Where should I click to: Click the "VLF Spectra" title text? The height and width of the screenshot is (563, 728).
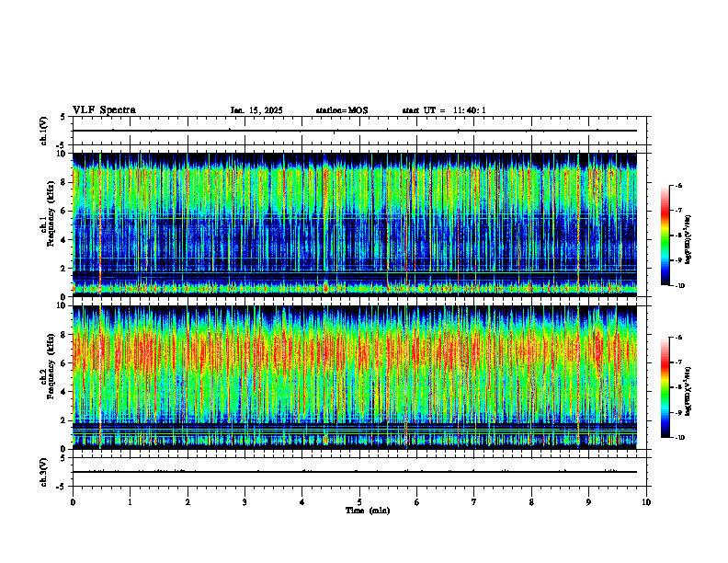coord(104,110)
